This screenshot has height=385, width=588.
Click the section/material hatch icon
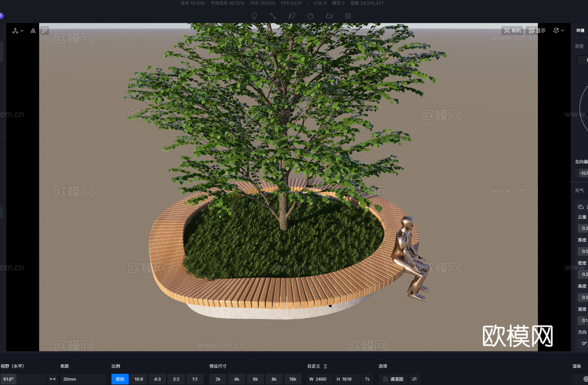tap(348, 16)
